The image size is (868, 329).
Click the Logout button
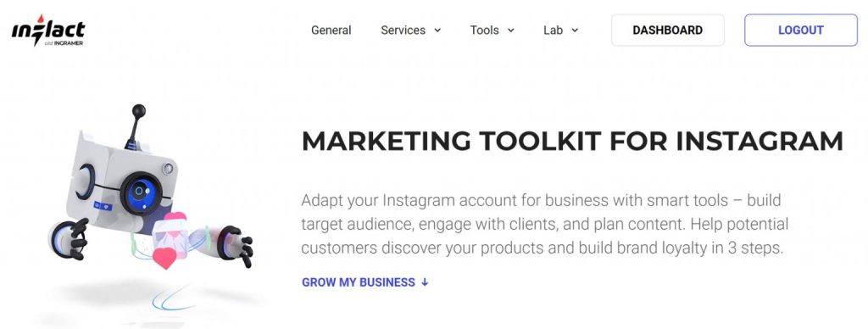pyautogui.click(x=801, y=30)
